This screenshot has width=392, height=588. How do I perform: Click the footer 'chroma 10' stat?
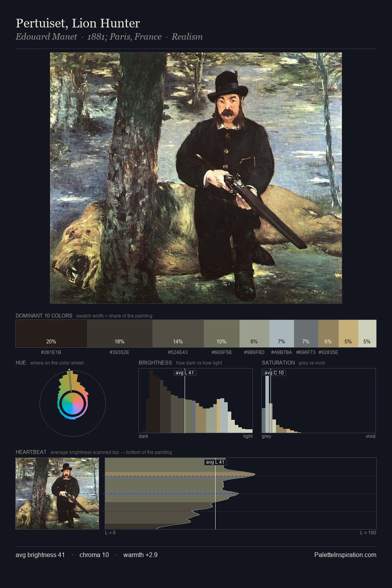[x=94, y=555]
